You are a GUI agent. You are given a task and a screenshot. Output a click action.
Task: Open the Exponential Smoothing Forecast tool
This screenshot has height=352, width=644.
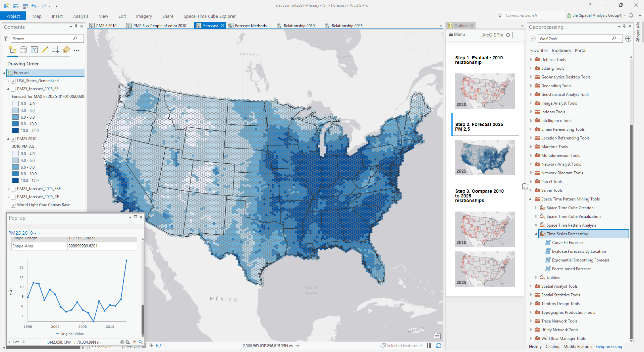581,260
